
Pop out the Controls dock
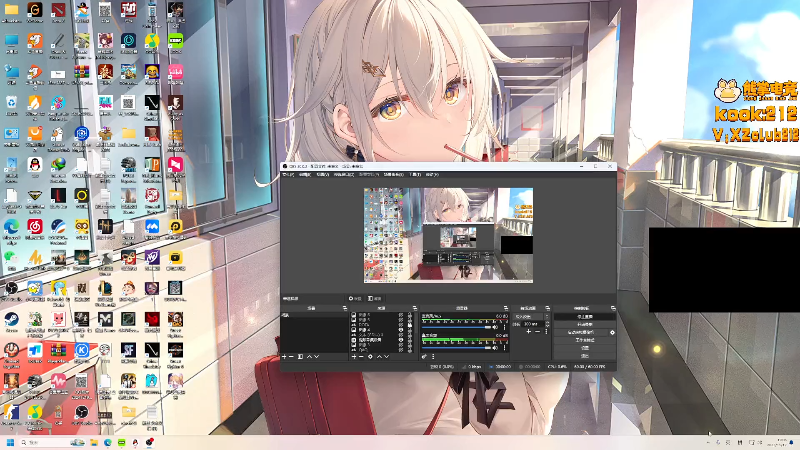[613, 308]
